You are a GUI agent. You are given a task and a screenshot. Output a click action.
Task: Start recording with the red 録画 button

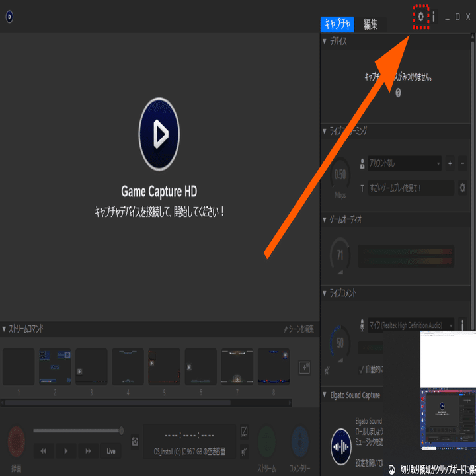(16, 442)
